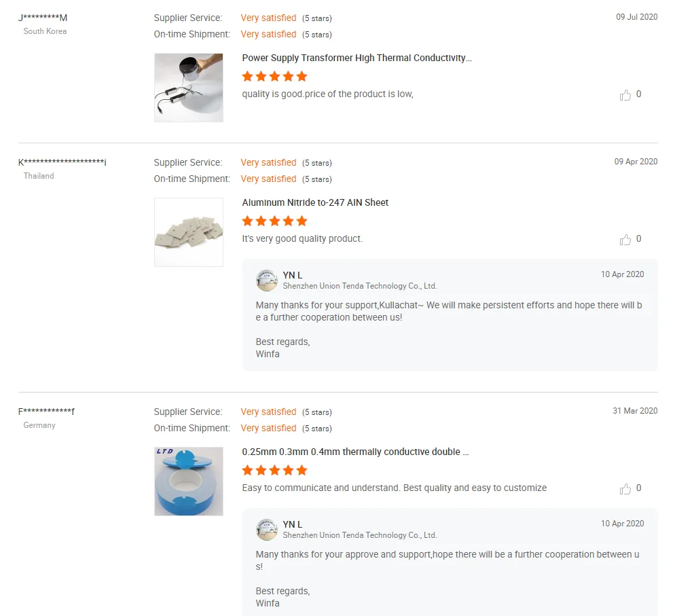Click thumbs-up on the Thailand buyer review

pyautogui.click(x=625, y=240)
